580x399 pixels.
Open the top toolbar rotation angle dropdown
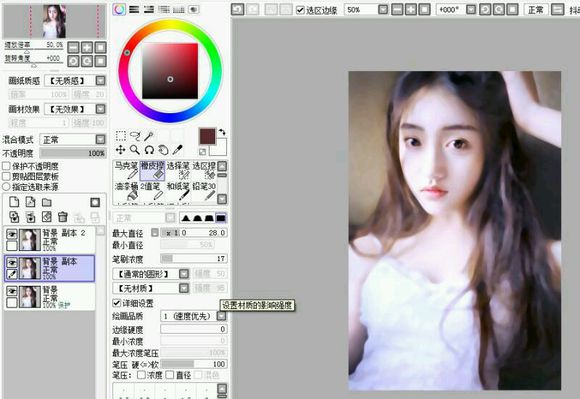pyautogui.click(x=471, y=9)
